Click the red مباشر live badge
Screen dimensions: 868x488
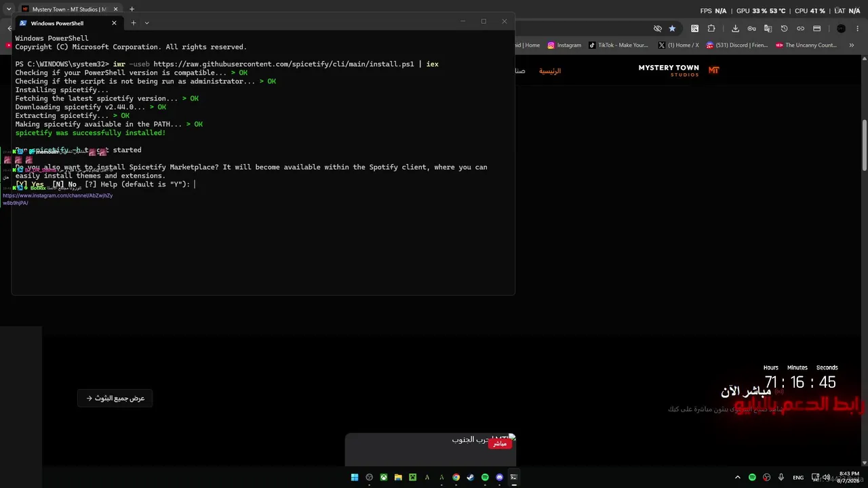(x=500, y=444)
